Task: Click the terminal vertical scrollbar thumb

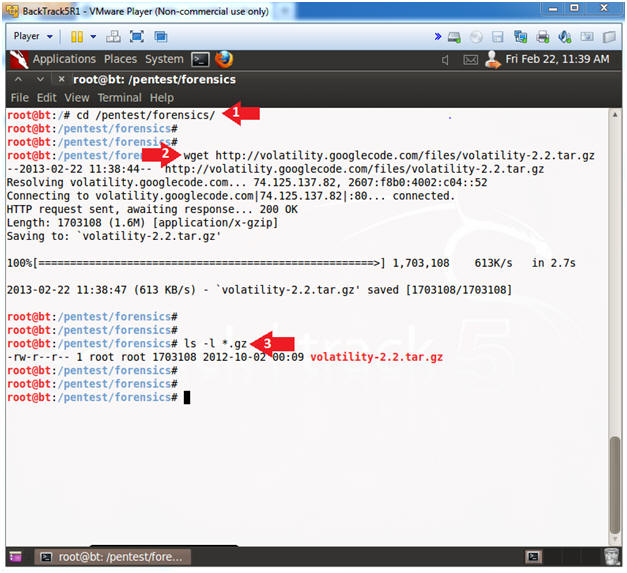Action: (x=615, y=485)
